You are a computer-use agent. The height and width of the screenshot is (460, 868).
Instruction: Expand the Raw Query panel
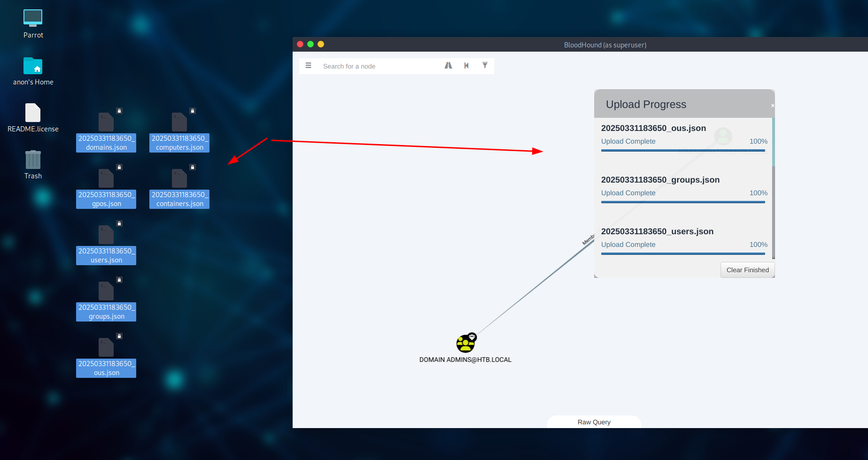[594, 422]
